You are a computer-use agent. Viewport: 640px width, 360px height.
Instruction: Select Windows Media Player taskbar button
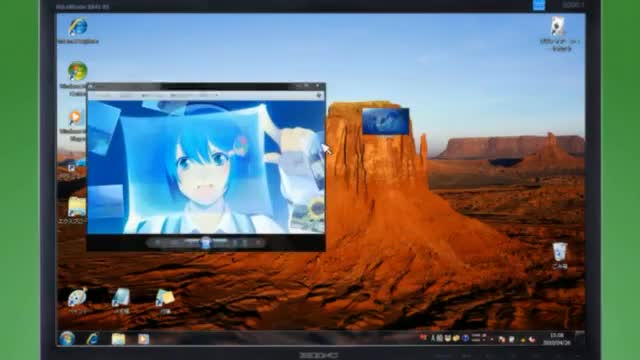click(x=143, y=339)
